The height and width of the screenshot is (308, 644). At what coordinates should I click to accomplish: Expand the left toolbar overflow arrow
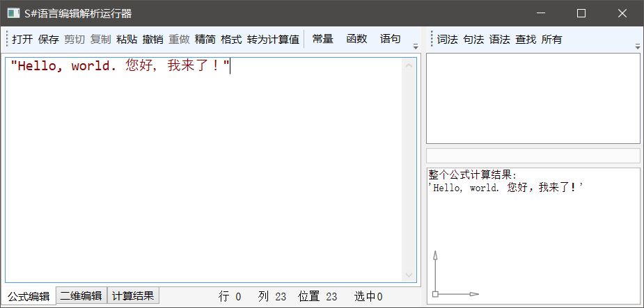[416, 47]
